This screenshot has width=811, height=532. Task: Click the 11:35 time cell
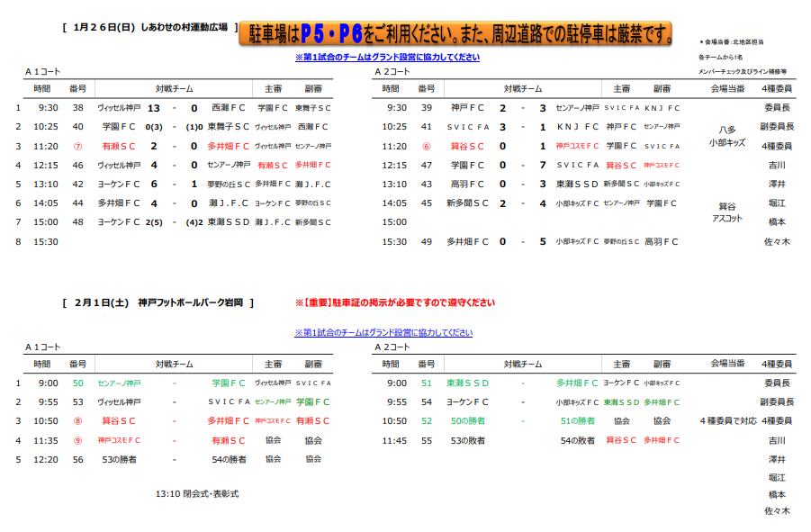point(46,440)
